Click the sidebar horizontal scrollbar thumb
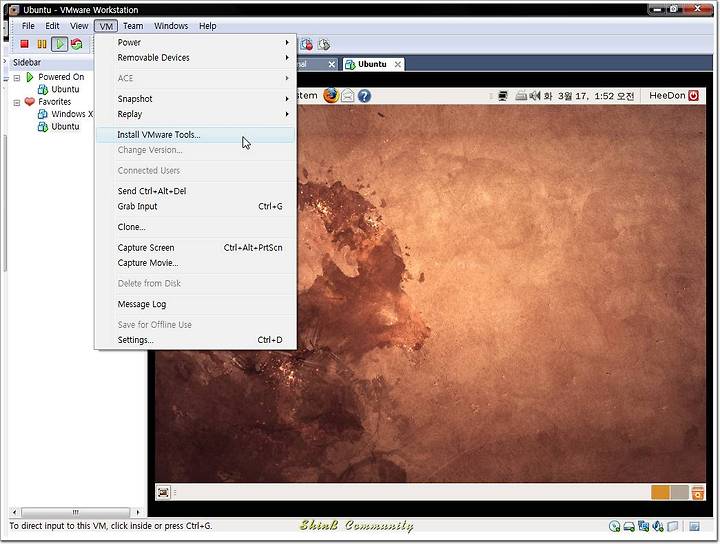 76,512
